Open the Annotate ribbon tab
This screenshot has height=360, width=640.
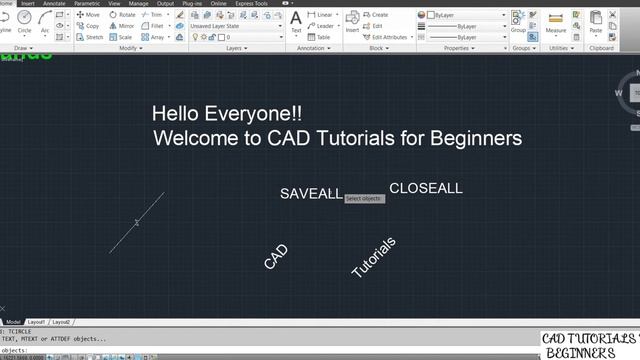[54, 3]
